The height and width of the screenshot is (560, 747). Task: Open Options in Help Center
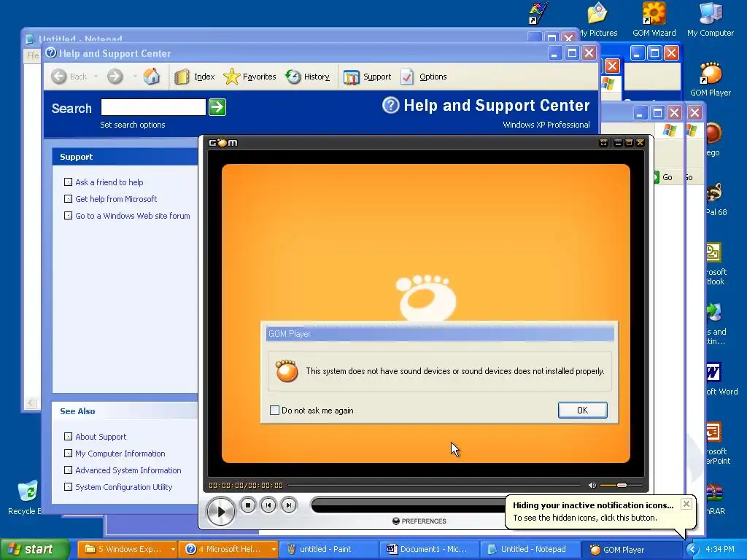tap(424, 76)
